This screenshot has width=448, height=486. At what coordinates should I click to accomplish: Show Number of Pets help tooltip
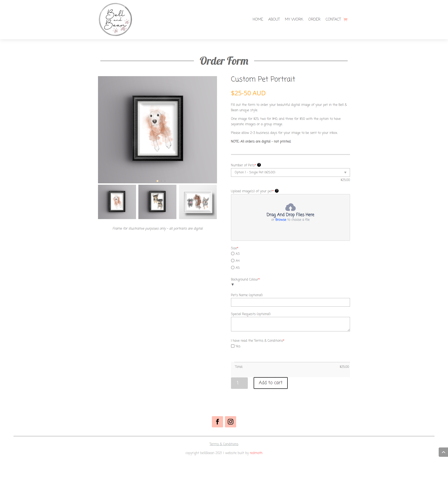pyautogui.click(x=259, y=165)
